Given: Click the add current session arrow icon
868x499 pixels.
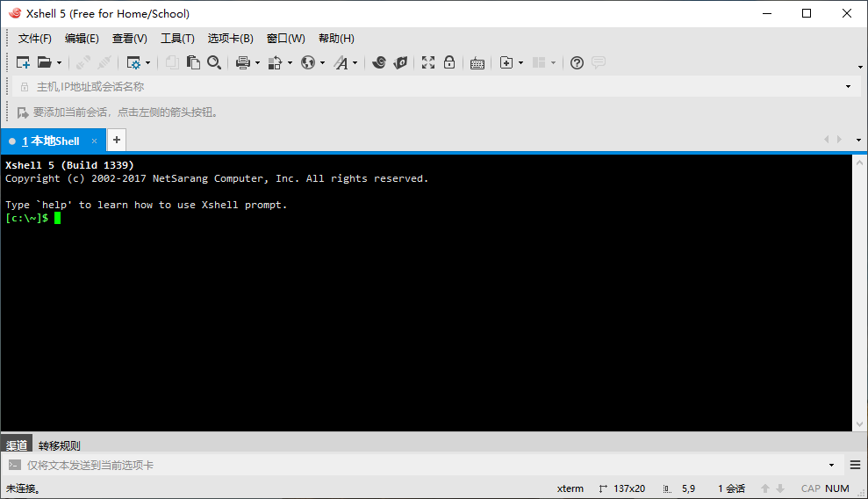Looking at the screenshot, I should click(x=23, y=112).
